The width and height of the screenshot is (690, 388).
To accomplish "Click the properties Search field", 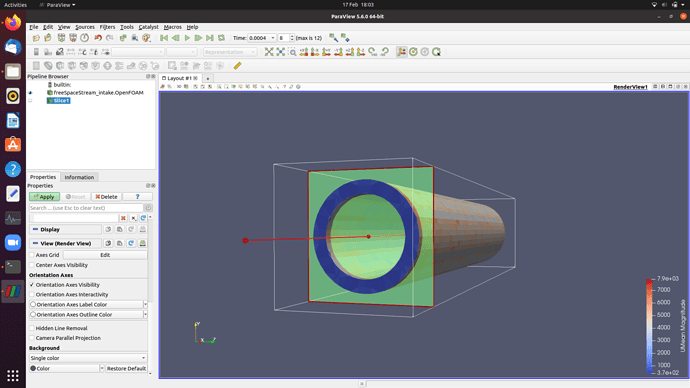I will click(x=86, y=208).
